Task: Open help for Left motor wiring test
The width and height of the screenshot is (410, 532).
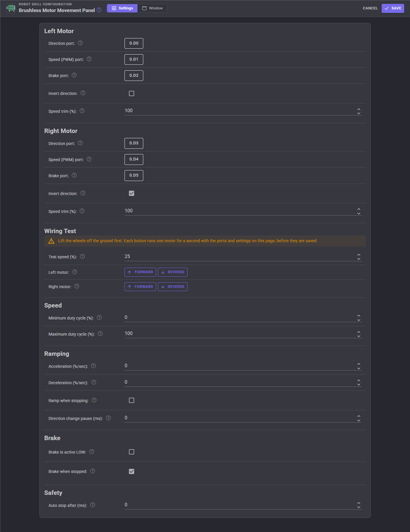Action: tap(74, 272)
